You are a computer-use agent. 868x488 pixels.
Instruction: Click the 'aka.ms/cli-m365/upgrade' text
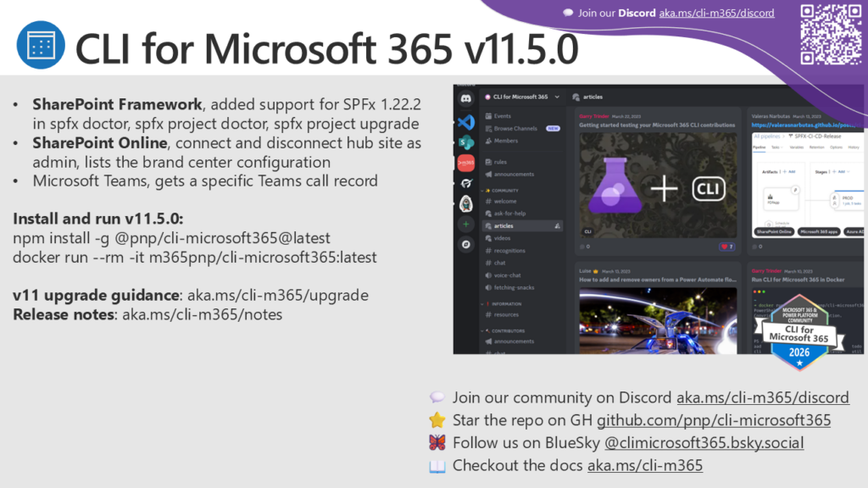coord(278,296)
